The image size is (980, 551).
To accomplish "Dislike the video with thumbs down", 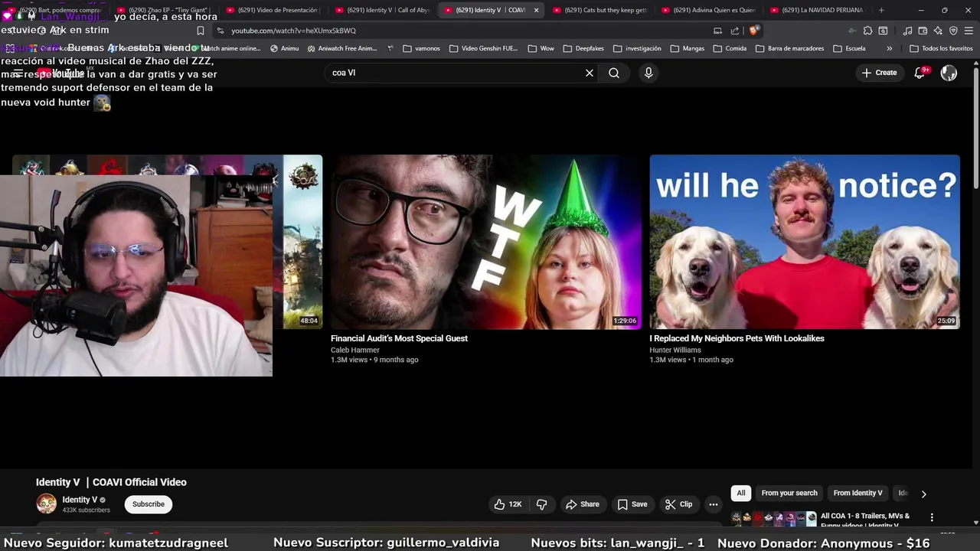I will point(542,504).
